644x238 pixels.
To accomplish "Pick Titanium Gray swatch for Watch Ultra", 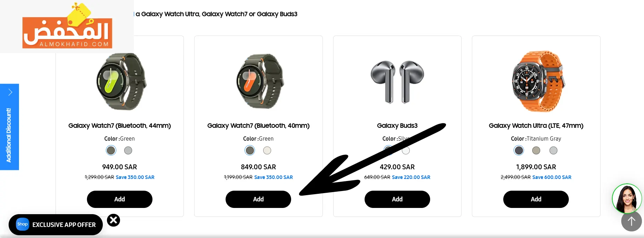I will coord(519,150).
